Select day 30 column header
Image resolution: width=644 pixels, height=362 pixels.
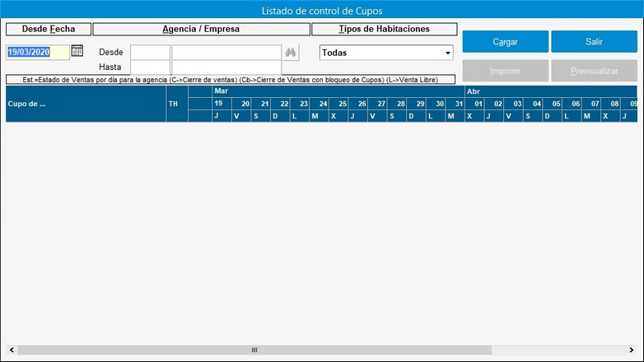(436, 104)
